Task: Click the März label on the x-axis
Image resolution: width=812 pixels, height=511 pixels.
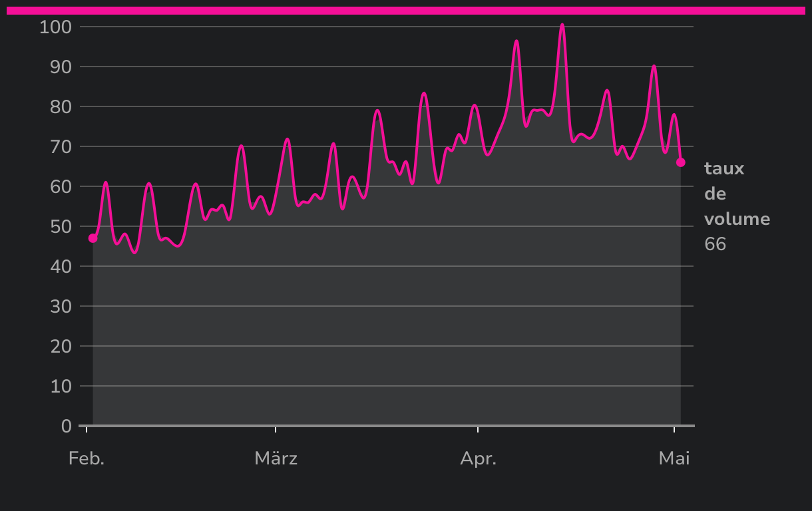Action: point(276,458)
